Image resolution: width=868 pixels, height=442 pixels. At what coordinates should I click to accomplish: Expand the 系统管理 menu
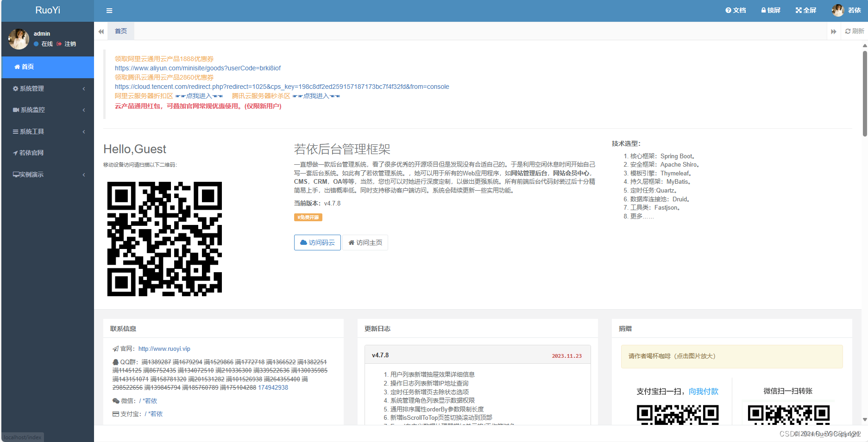pos(31,88)
